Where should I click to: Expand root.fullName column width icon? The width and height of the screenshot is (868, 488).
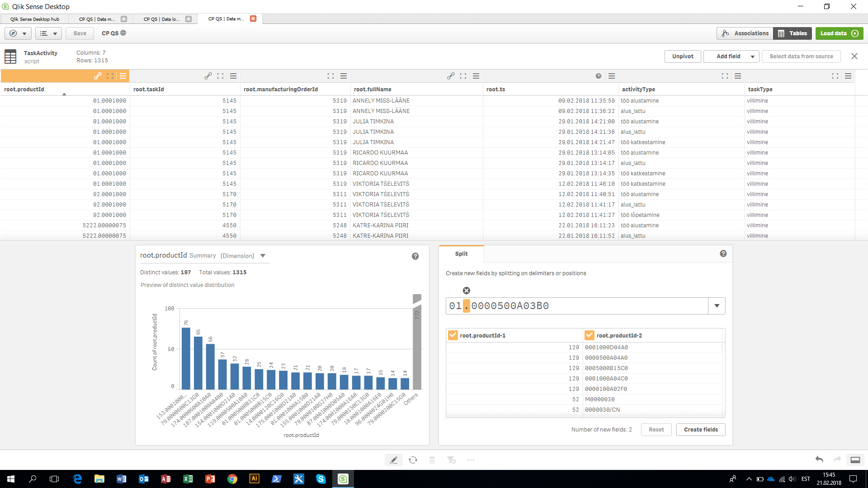463,76
